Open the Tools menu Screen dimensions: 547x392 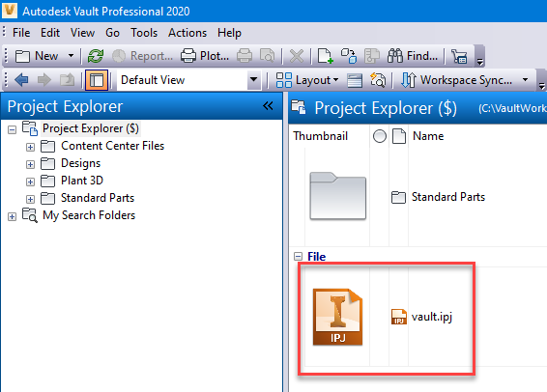point(144,33)
